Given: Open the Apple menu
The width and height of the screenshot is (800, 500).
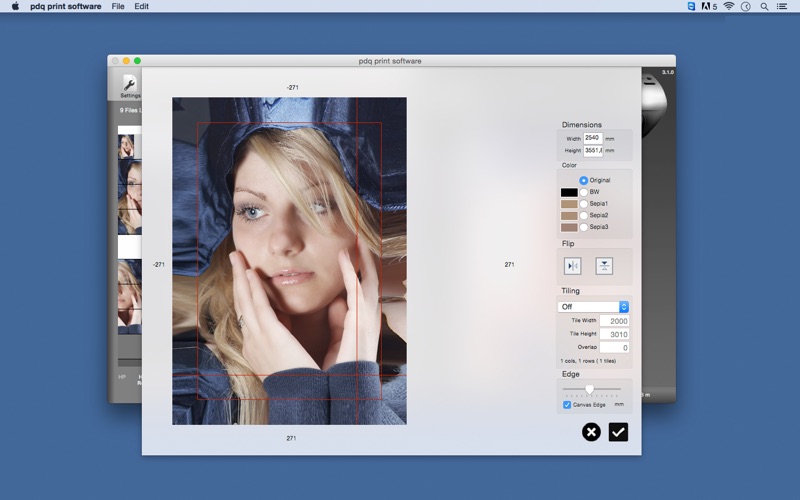Looking at the screenshot, I should coord(15,6).
